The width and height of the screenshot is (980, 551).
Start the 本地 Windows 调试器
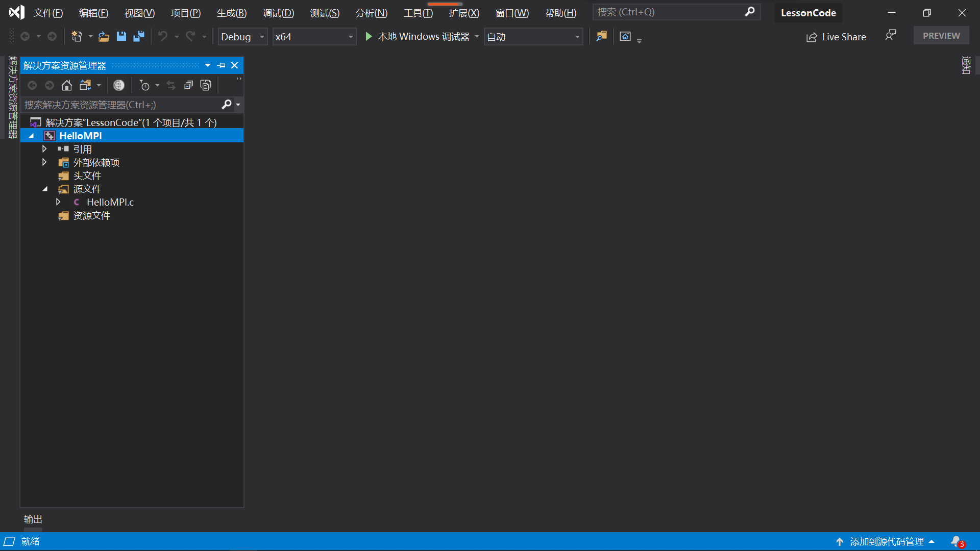(418, 37)
